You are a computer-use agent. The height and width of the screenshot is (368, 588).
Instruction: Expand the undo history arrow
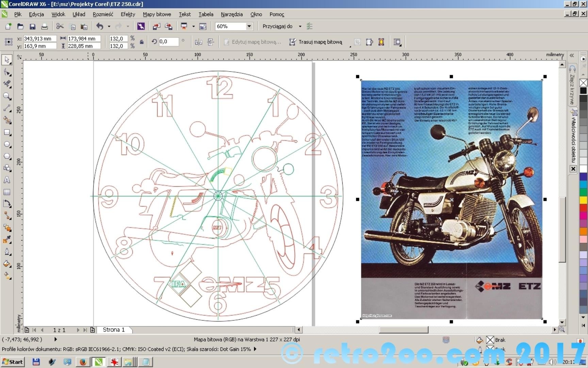click(x=109, y=26)
